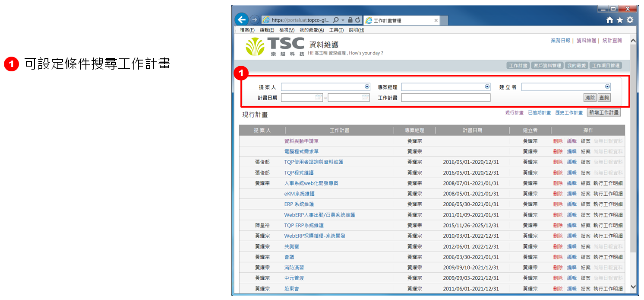Click the 清除 button to reset filters
Image resolution: width=644 pixels, height=300 pixels.
click(x=590, y=98)
